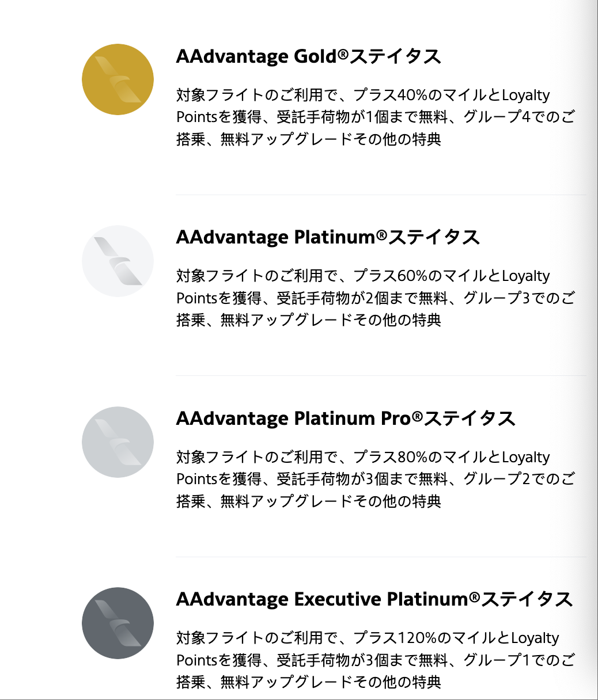Image resolution: width=598 pixels, height=700 pixels.
Task: Select the dark gray Executive Platinum badge
Action: 118,623
